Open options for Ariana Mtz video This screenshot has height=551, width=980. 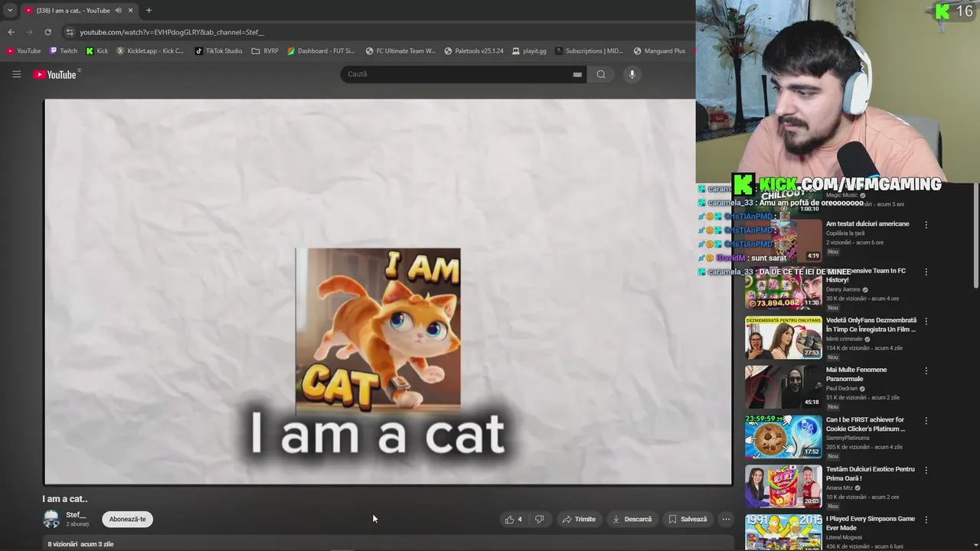click(x=926, y=471)
